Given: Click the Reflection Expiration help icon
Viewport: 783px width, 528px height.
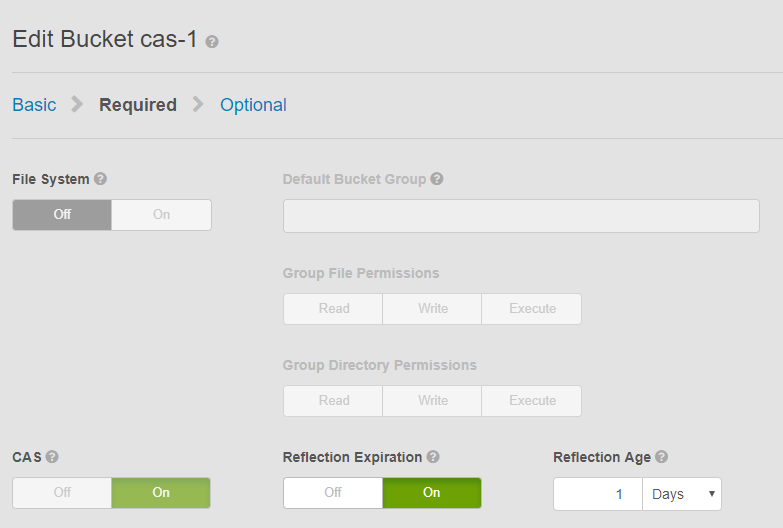Looking at the screenshot, I should point(433,456).
